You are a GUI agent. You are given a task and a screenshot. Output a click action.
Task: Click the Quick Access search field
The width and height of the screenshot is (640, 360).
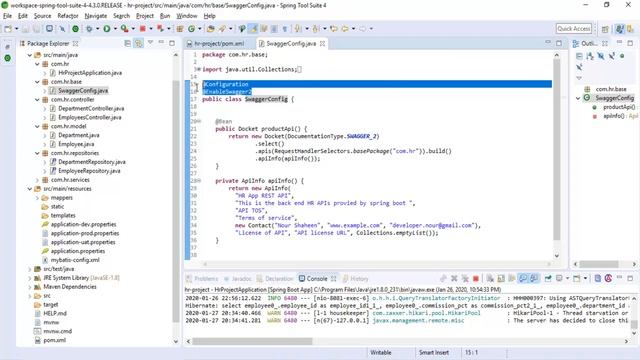pos(573,29)
